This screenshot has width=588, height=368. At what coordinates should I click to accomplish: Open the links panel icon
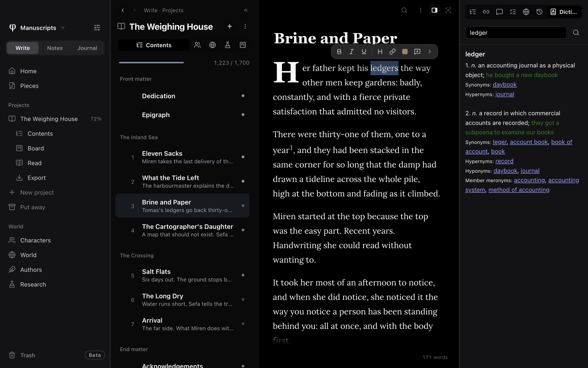[486, 12]
